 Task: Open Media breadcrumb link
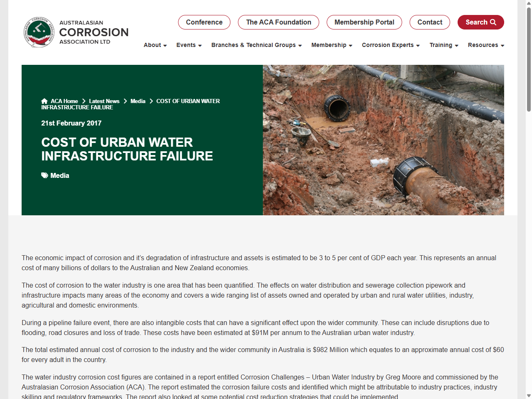(x=138, y=101)
